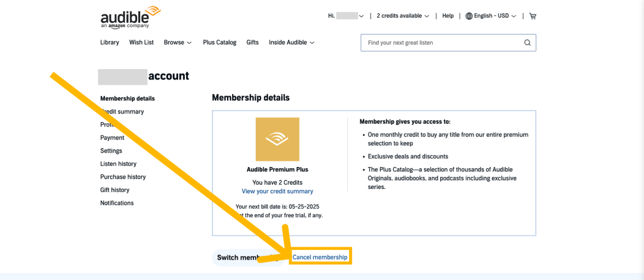Go to Wish List
This screenshot has height=280, width=644.
tap(142, 42)
